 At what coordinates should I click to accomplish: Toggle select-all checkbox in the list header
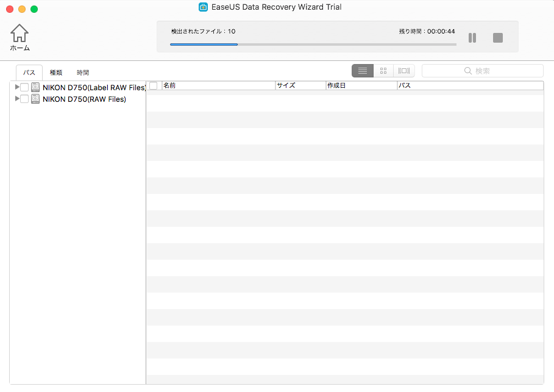(x=154, y=85)
